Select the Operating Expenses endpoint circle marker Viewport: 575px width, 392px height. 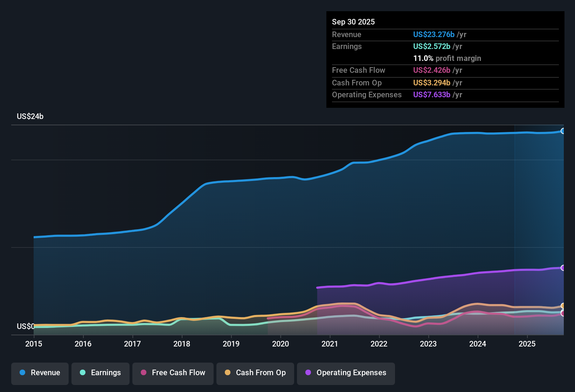coord(563,267)
